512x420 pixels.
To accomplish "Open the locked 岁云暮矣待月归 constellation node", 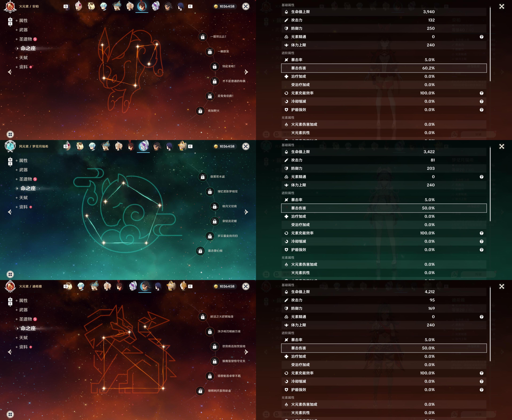I will point(210,236).
